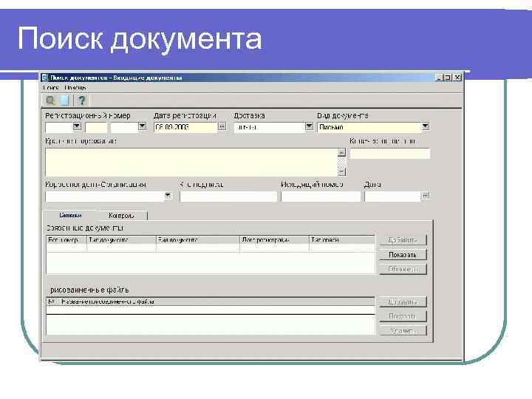Minimize the Поиск документов window

[x=440, y=78]
